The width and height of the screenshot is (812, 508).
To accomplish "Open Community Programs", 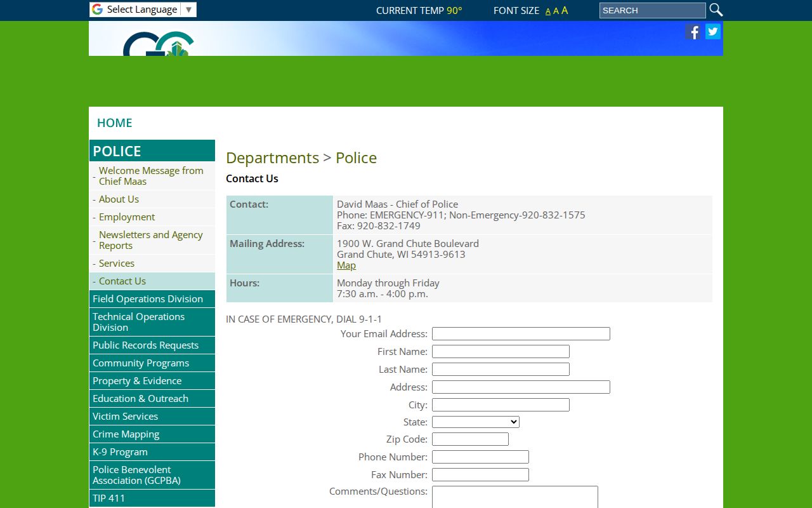I will (x=152, y=363).
